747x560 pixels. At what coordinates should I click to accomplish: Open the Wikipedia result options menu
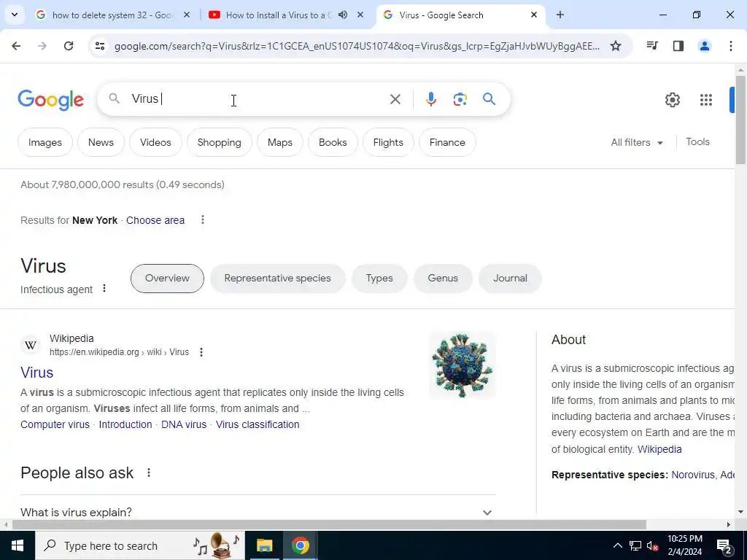click(x=201, y=352)
